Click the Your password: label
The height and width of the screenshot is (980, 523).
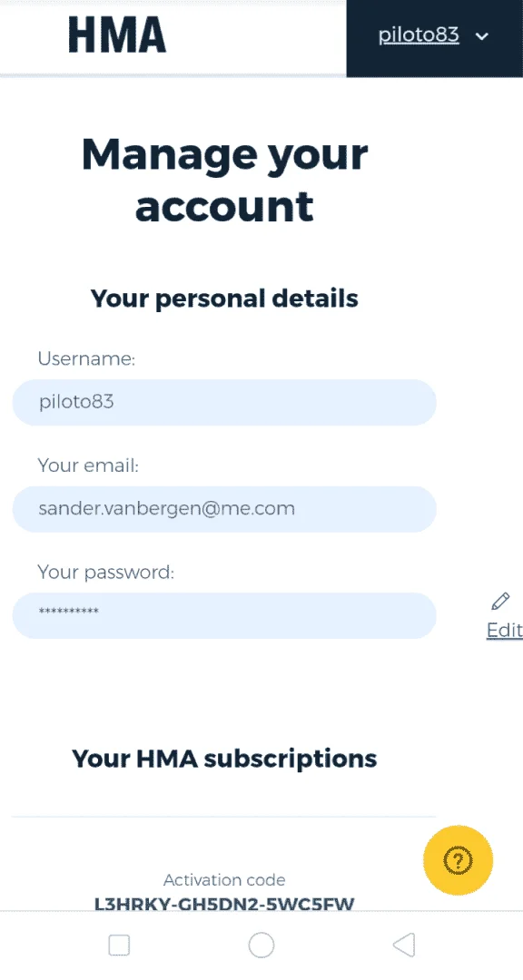(105, 572)
